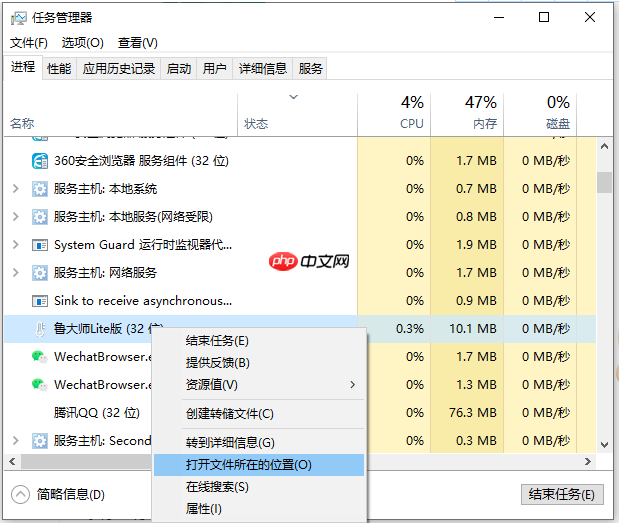
Task: Choose 转到详细信息(G) in the context menu
Action: 259,442
